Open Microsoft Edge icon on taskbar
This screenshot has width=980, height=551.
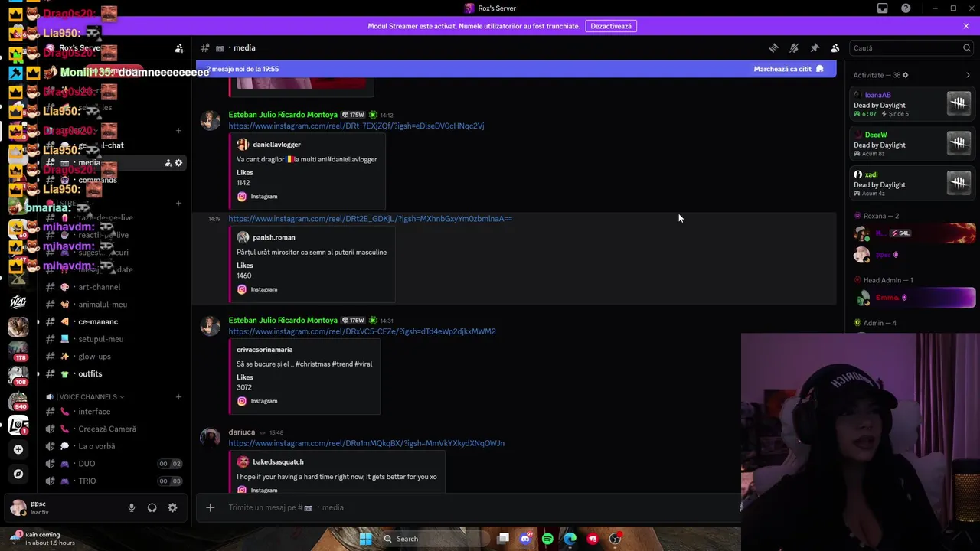(570, 539)
